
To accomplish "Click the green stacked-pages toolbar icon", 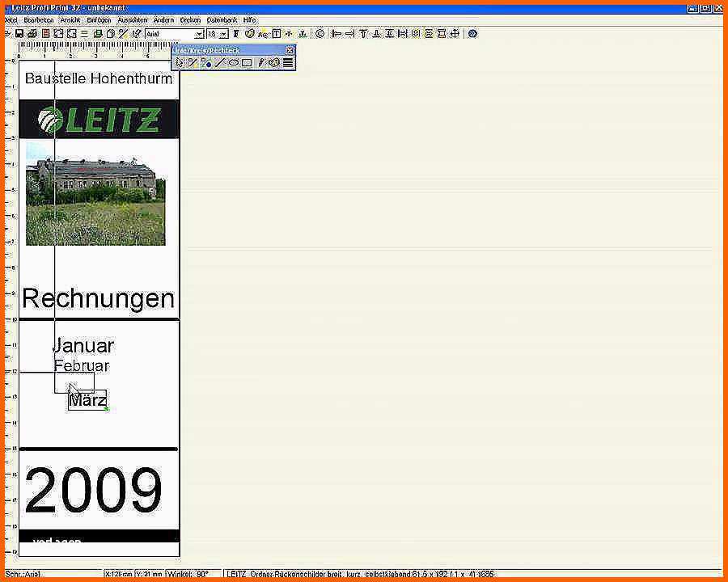I will [x=98, y=33].
